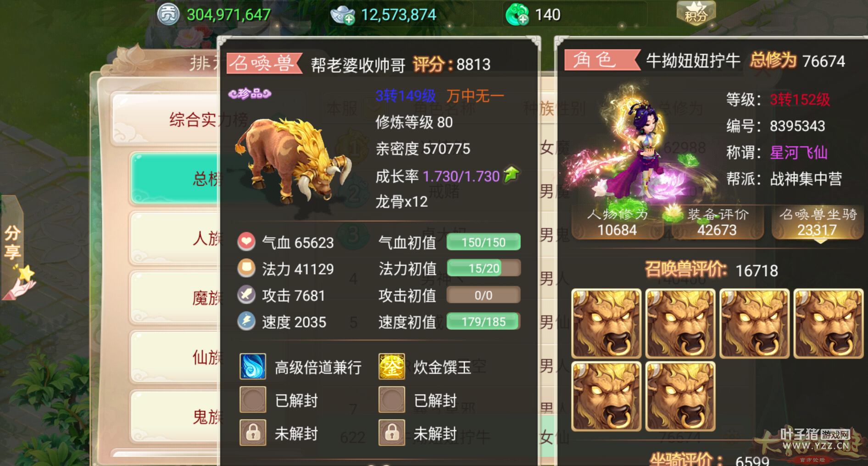The width and height of the screenshot is (868, 466).
Task: Open the 装备评价 score section
Action: click(718, 222)
